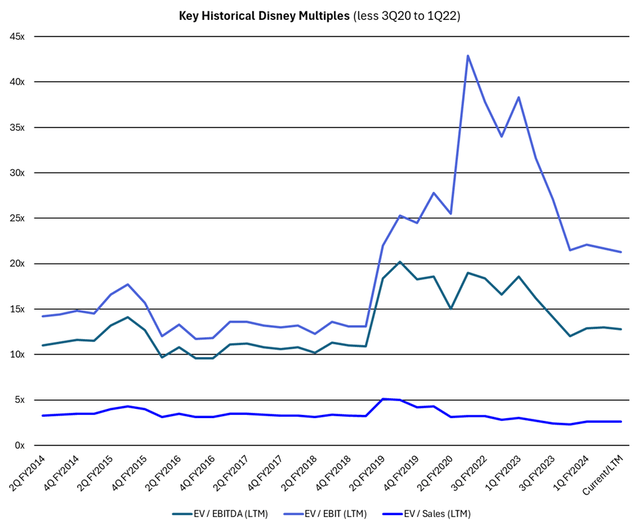Click the EV / EBIT legend line swatch
Viewport: 640px width, 529px height.
coord(293,514)
